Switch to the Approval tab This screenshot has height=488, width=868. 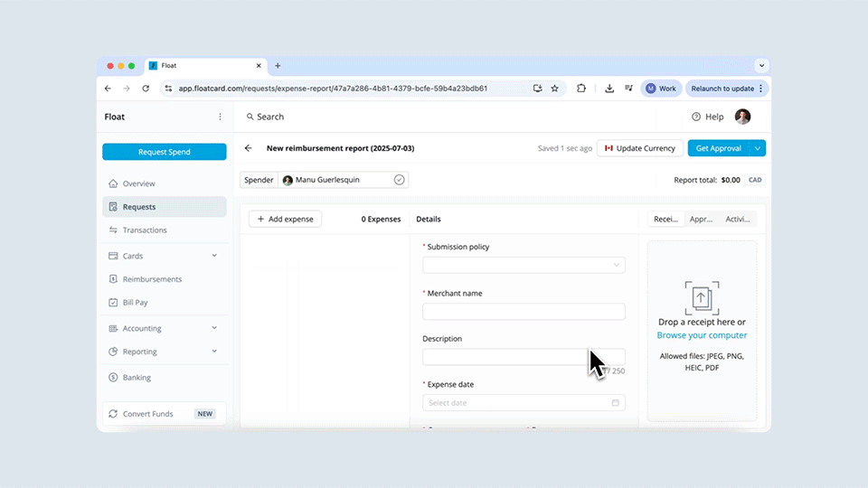[x=701, y=219]
